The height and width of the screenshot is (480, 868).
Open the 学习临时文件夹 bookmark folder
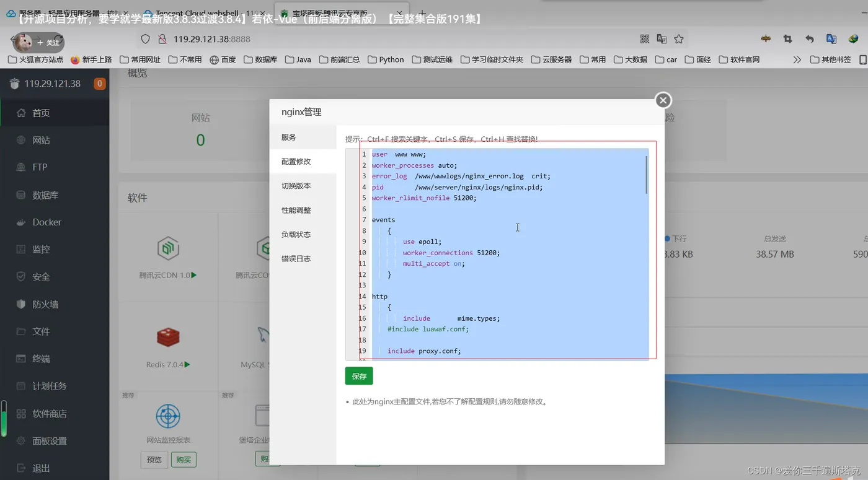pos(492,59)
